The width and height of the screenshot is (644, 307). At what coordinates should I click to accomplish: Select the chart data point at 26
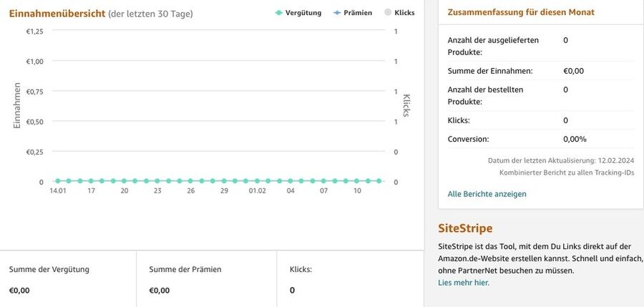pos(191,181)
